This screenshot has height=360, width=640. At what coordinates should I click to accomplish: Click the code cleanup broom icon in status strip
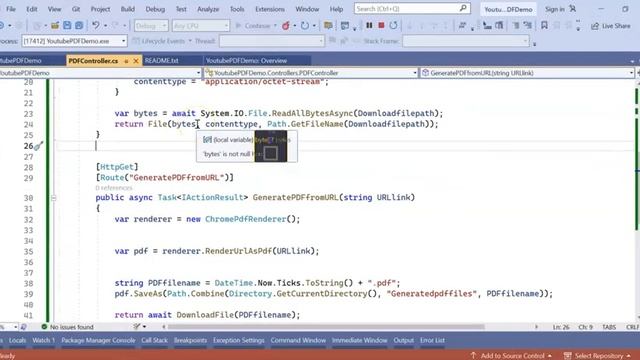[x=137, y=327]
